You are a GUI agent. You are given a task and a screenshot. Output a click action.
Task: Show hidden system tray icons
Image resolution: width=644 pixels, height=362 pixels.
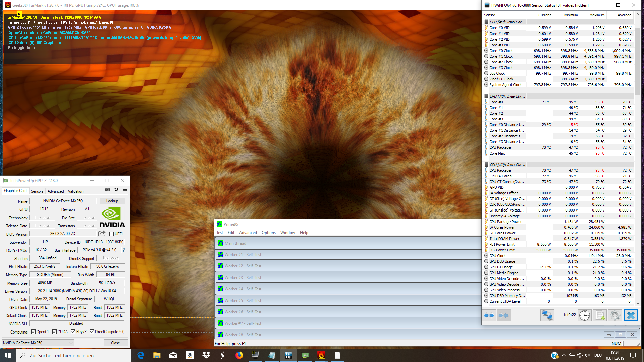coord(563,355)
